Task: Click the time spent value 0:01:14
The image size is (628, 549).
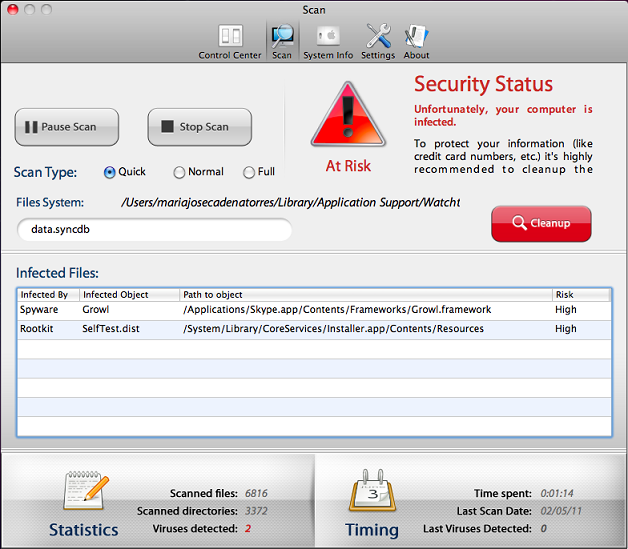Action: (x=557, y=493)
